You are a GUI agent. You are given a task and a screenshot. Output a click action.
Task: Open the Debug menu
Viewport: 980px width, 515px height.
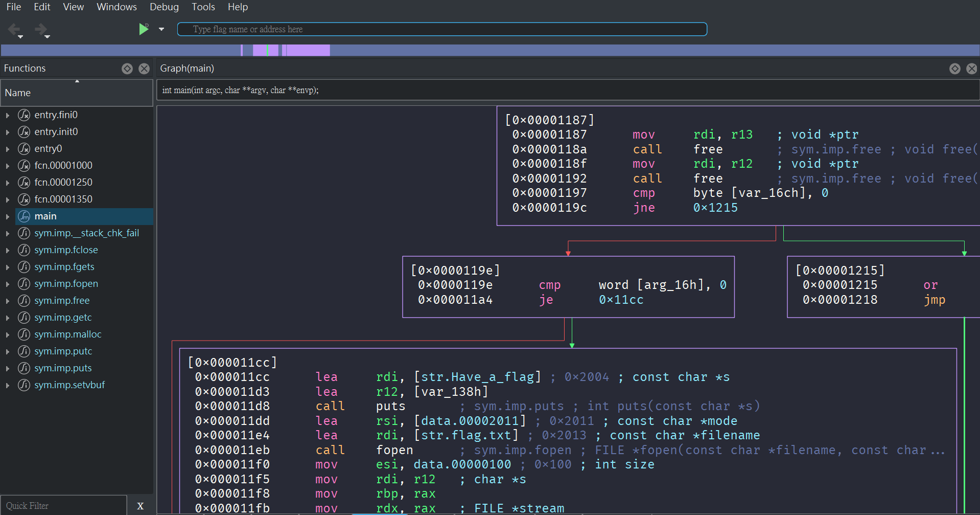click(164, 7)
